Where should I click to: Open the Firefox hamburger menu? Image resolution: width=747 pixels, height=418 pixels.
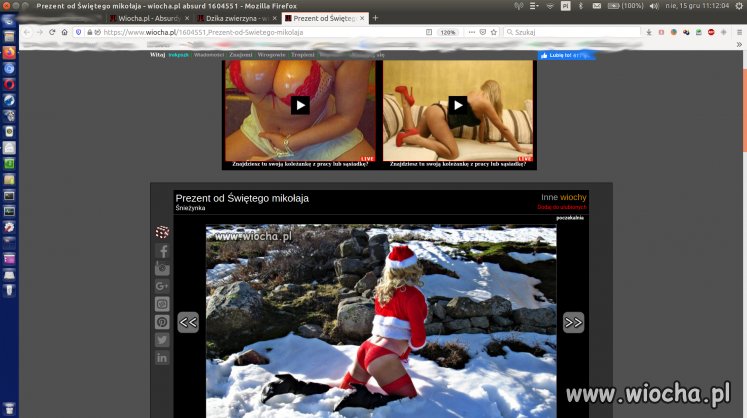(739, 32)
